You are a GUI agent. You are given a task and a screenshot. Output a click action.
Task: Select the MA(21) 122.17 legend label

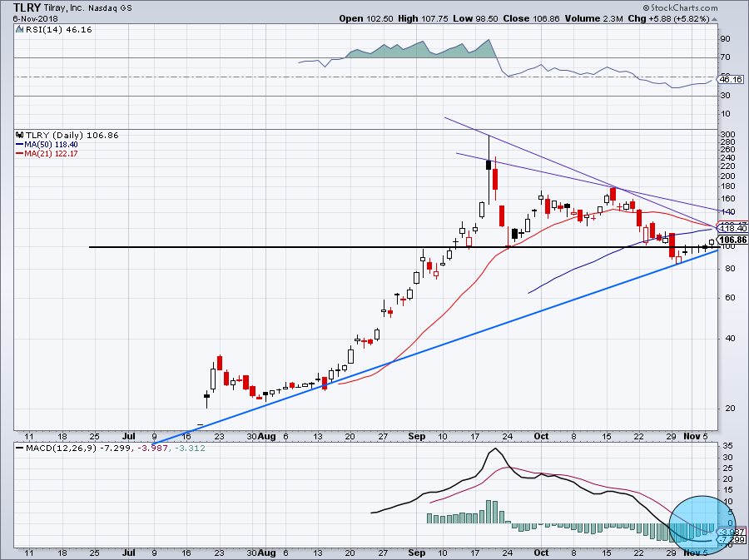tap(51, 153)
